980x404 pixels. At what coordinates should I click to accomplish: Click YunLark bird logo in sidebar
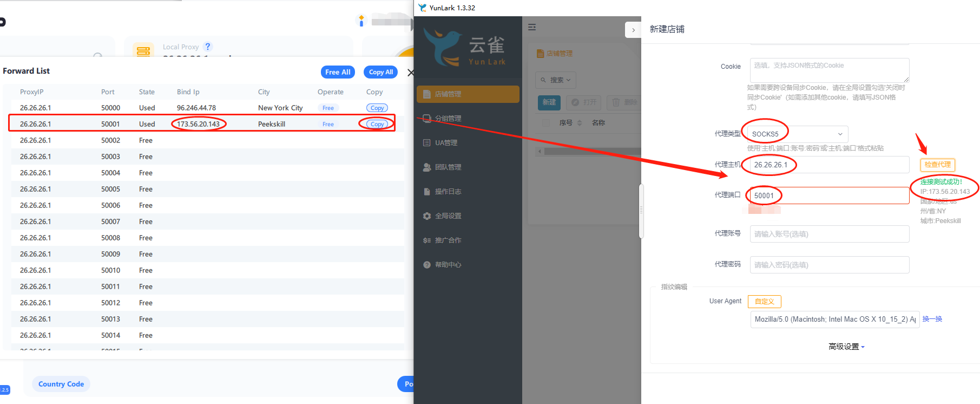pos(443,47)
